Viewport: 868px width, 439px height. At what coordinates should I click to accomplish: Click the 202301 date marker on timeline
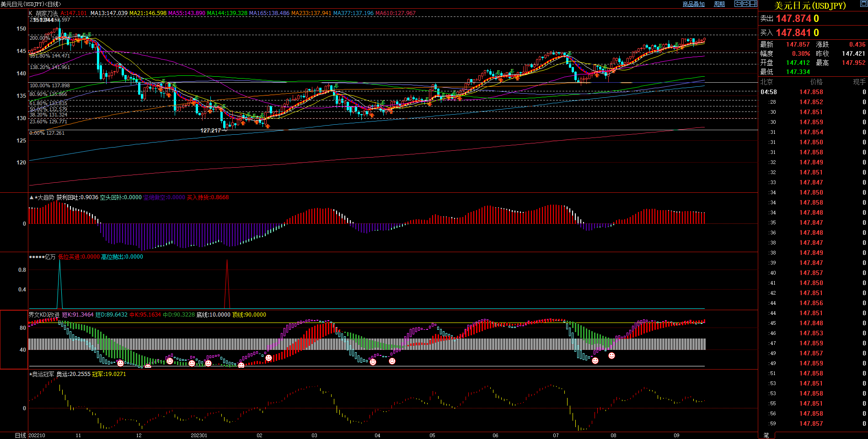tap(199, 435)
